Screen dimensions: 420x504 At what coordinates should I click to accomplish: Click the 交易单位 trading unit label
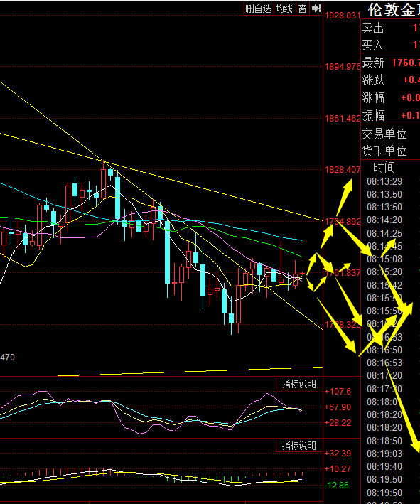pos(384,134)
